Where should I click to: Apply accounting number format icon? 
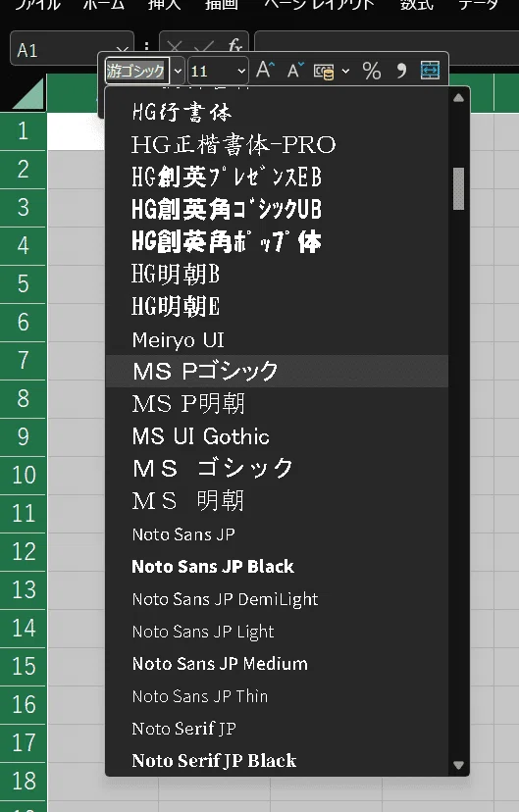tap(324, 71)
